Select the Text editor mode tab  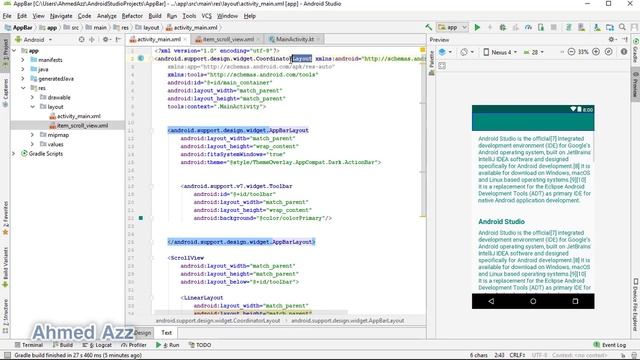tap(167, 333)
